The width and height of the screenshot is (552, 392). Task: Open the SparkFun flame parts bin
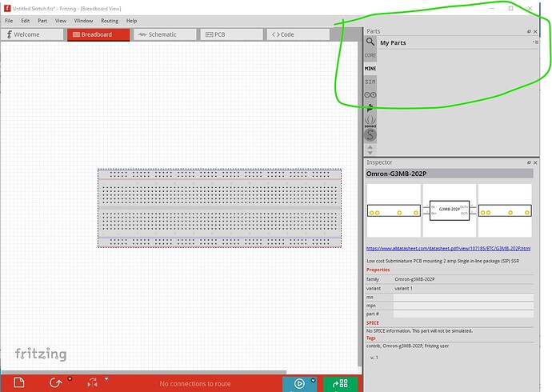point(370,108)
